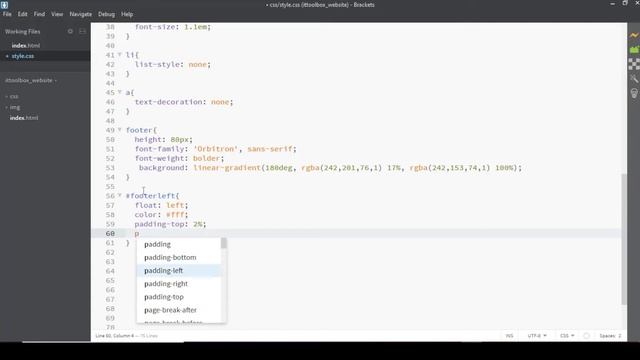
Task: Click the Working Files header label
Action: tap(22, 31)
